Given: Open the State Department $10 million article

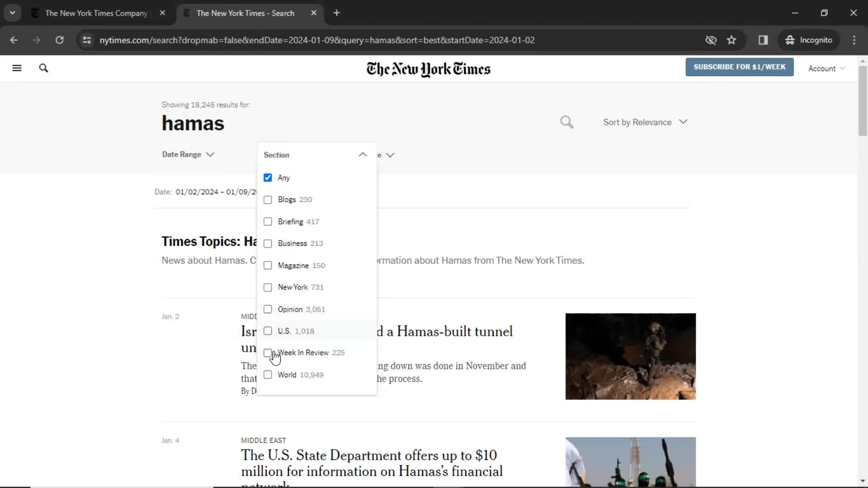Looking at the screenshot, I should click(372, 463).
